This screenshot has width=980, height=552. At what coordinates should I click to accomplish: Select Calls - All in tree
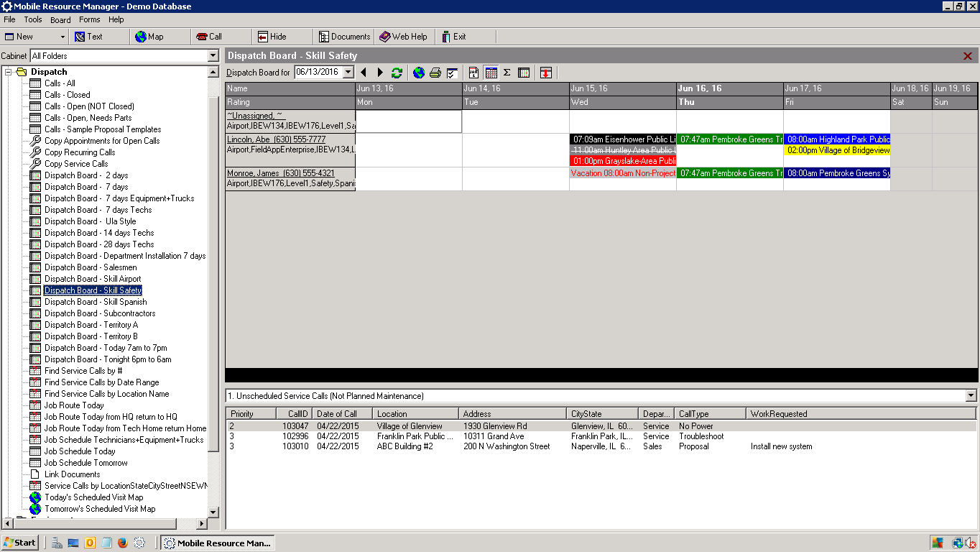coord(60,83)
